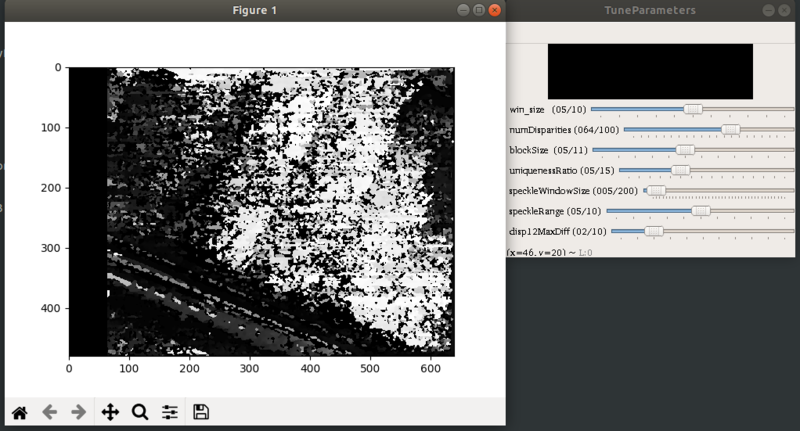Screen dimensions: 800x431
Task: Click the blockSize slider handle
Action: click(685, 150)
